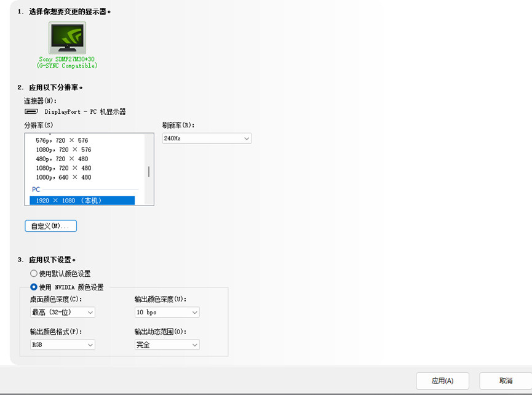
Task: Open 输出颜色格式 dropdown showing RGB
Action: (63, 345)
